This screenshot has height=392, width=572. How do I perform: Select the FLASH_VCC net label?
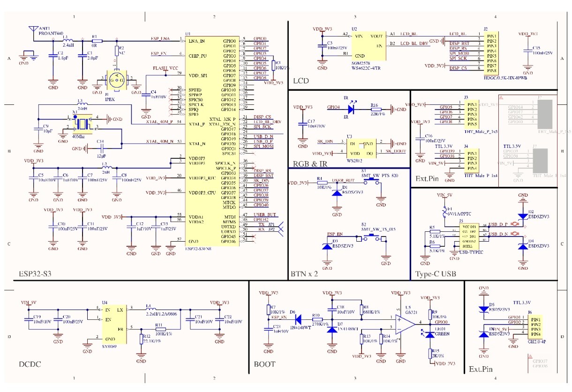point(166,68)
